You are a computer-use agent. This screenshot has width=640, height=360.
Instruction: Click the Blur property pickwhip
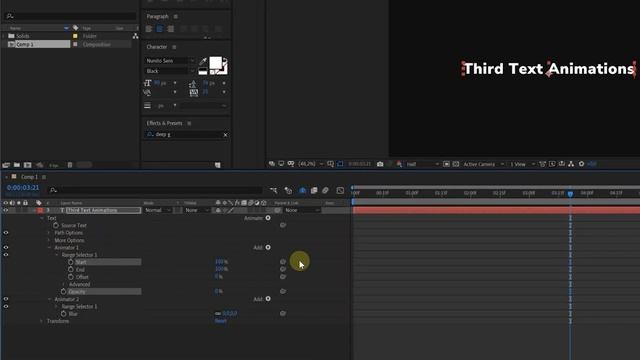coord(283,314)
